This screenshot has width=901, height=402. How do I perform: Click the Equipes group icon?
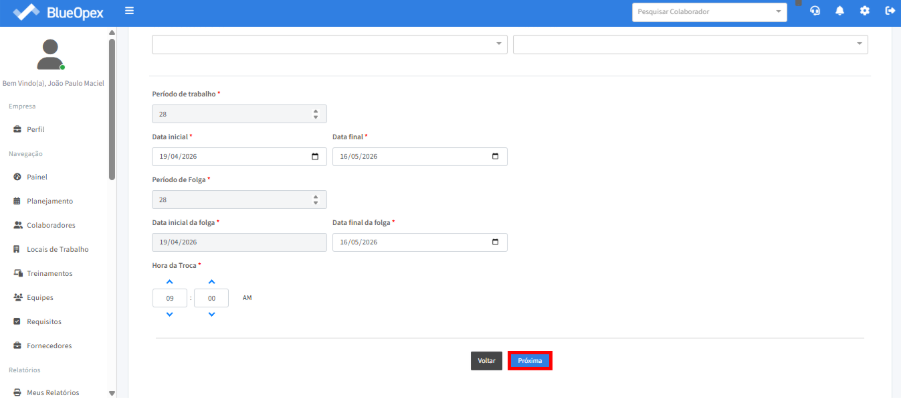[x=17, y=298]
